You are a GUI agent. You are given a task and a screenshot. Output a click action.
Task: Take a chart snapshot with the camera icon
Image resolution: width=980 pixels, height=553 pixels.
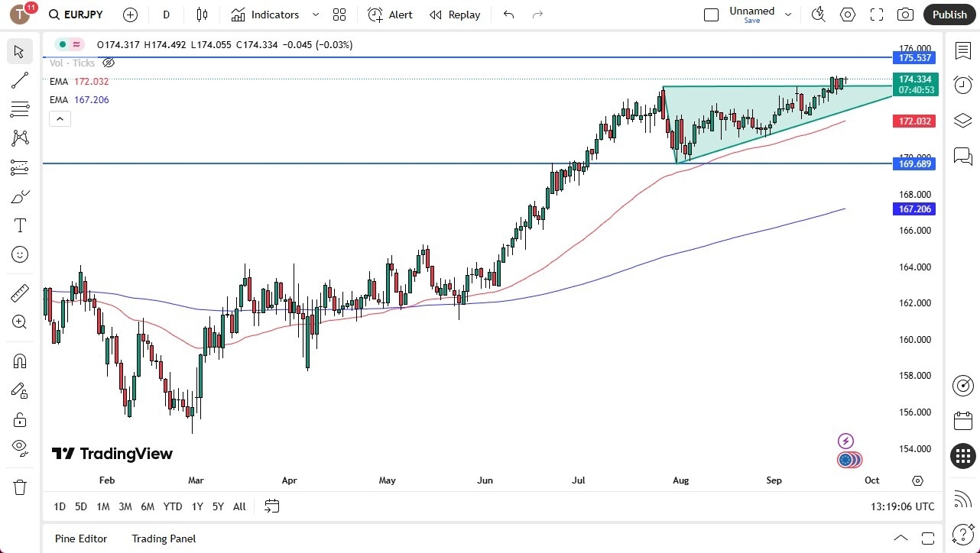click(x=905, y=15)
